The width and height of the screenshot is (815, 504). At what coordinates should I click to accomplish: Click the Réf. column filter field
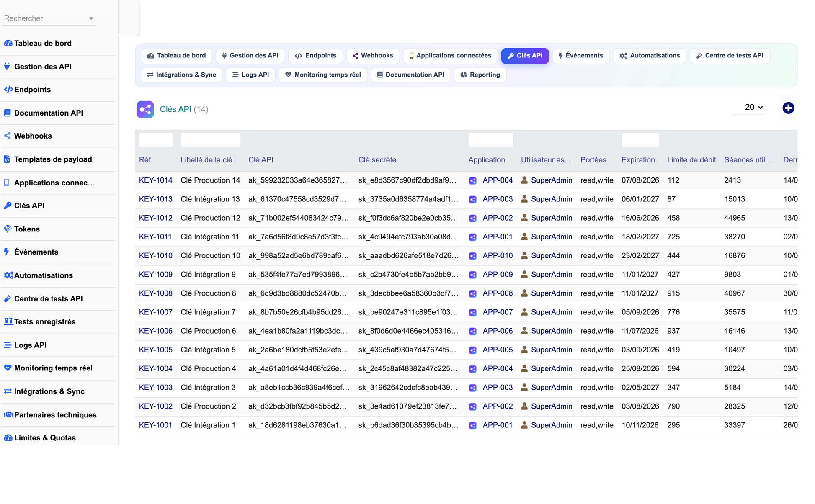coord(156,140)
